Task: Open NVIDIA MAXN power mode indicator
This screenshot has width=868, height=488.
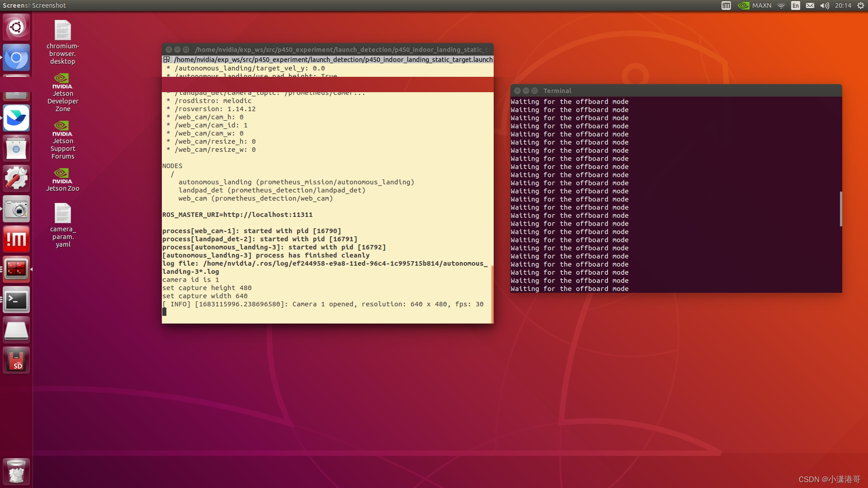Action: pos(755,5)
